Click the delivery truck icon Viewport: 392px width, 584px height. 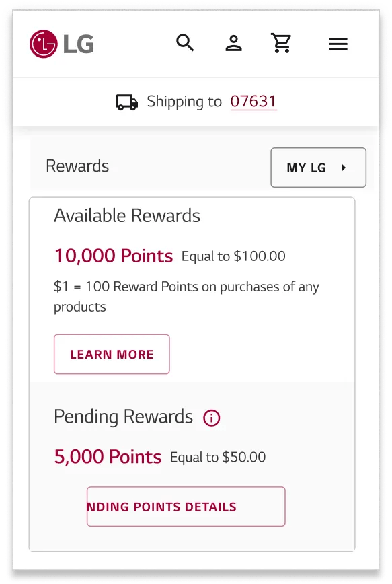125,102
